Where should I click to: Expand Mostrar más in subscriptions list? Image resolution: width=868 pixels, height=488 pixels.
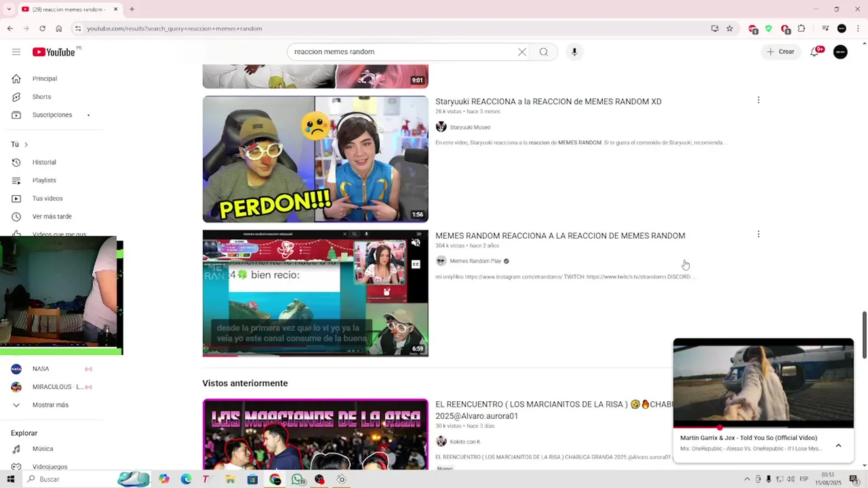point(50,405)
